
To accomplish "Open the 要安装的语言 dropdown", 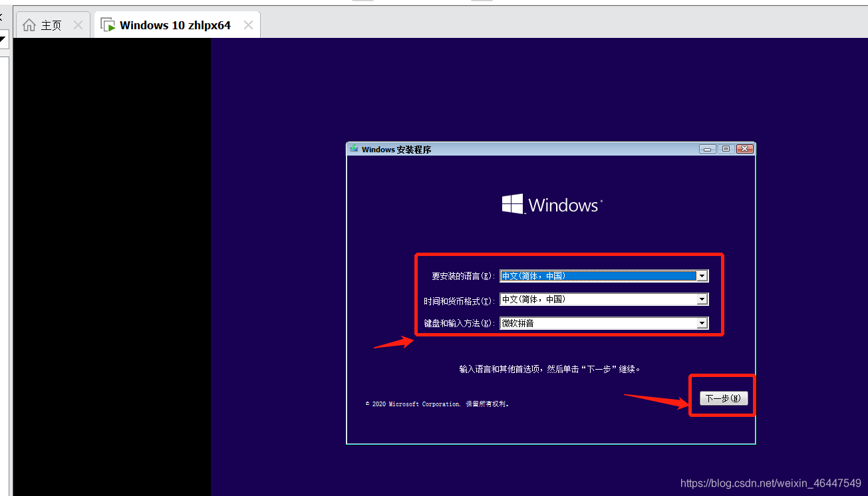I will 702,275.
